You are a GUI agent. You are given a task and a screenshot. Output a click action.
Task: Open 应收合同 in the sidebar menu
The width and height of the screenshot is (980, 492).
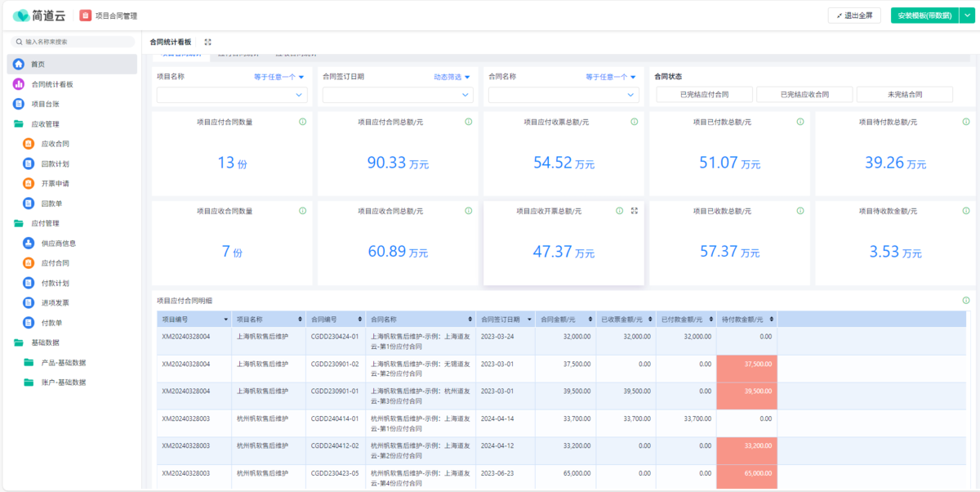pyautogui.click(x=55, y=144)
